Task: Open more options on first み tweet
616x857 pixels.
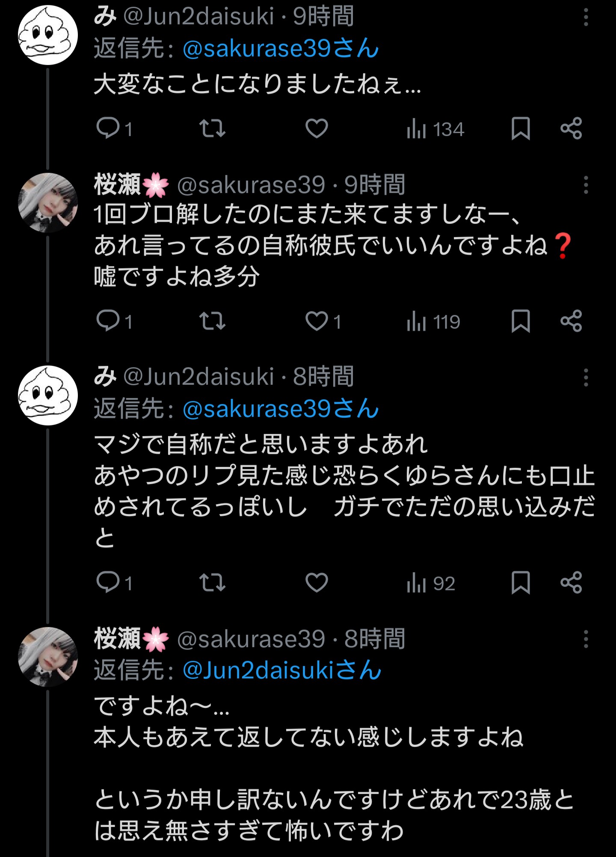Action: tap(586, 18)
